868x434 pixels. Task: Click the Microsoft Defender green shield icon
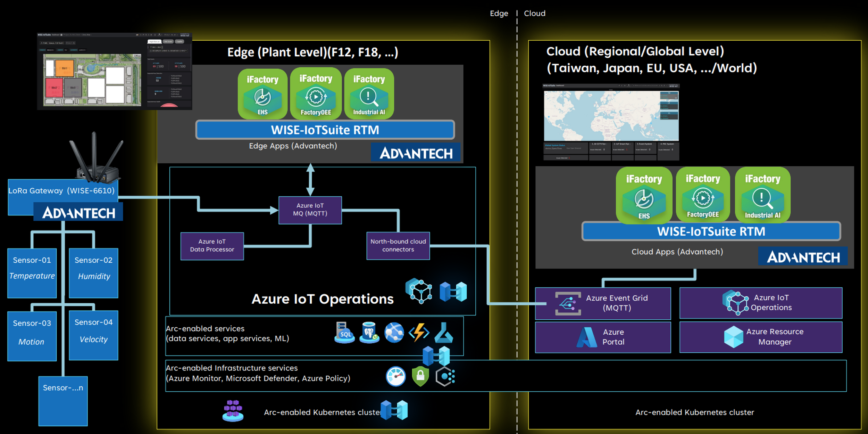(420, 376)
